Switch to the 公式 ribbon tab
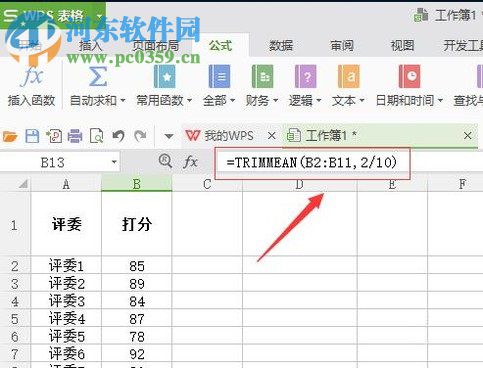The image size is (483, 368). coord(220,46)
